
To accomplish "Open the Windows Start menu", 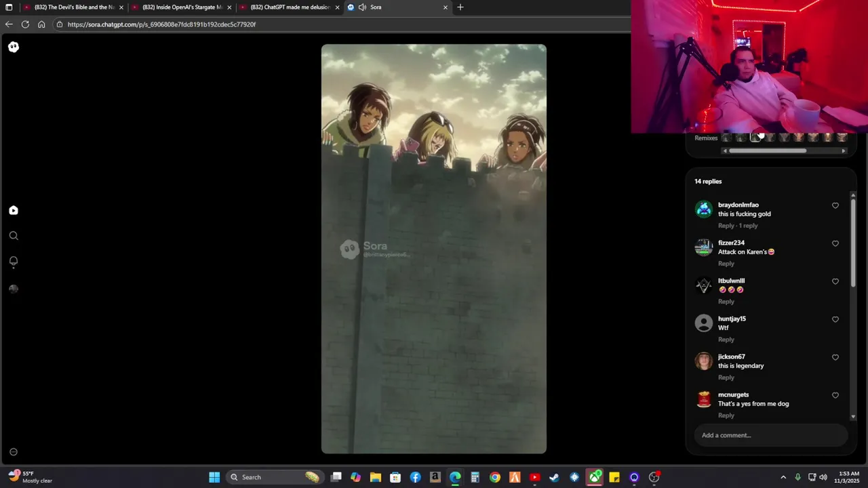I will click(214, 477).
